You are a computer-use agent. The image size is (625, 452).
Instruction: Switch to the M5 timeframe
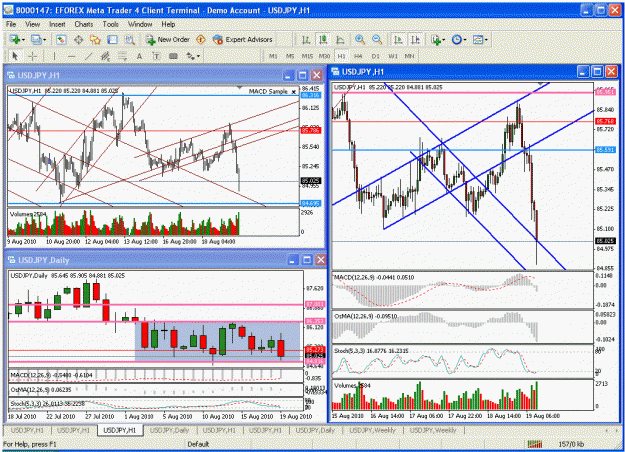290,56
